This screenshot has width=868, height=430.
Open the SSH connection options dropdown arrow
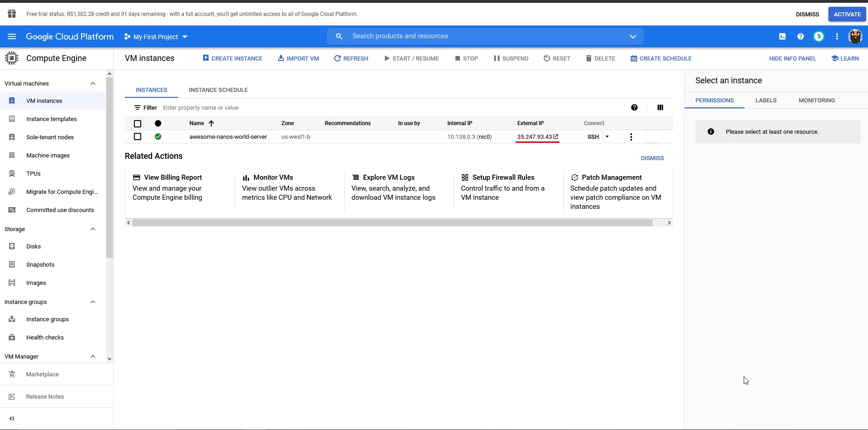tap(607, 137)
